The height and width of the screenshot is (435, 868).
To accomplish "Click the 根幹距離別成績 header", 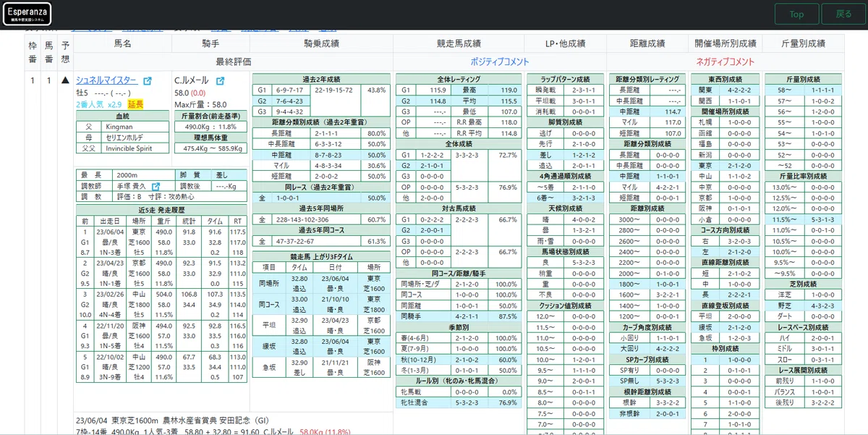I will point(647,392).
